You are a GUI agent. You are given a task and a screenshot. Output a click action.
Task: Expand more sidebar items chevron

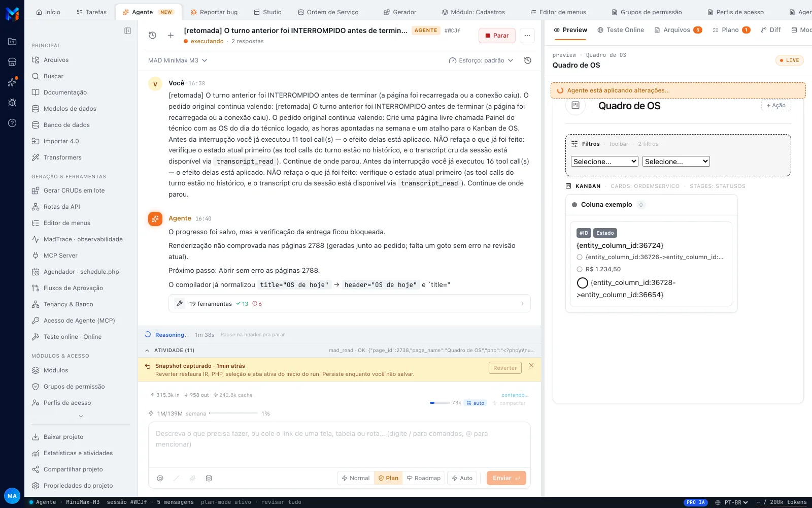[81, 417]
